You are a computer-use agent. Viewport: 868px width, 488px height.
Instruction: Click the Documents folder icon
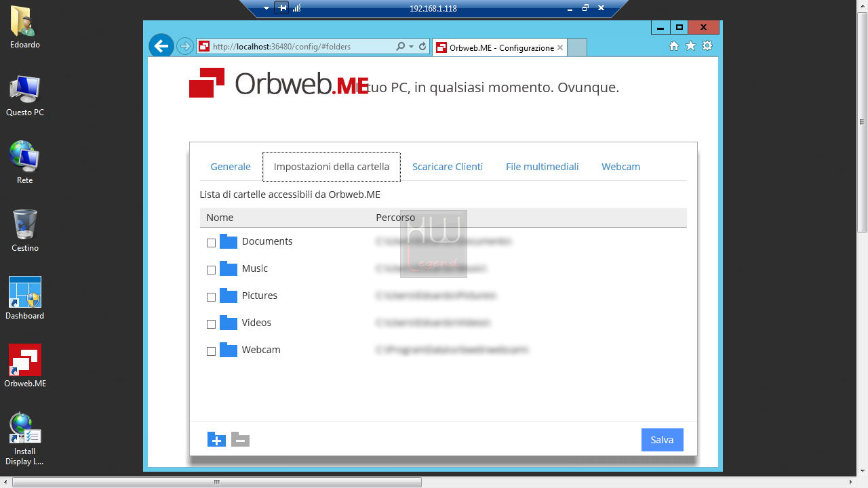[229, 242]
